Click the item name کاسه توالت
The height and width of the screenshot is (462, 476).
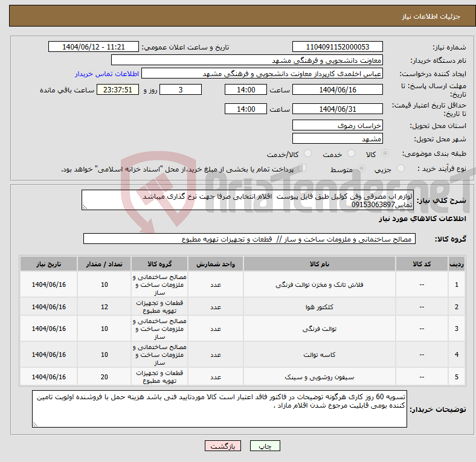pos(320,355)
